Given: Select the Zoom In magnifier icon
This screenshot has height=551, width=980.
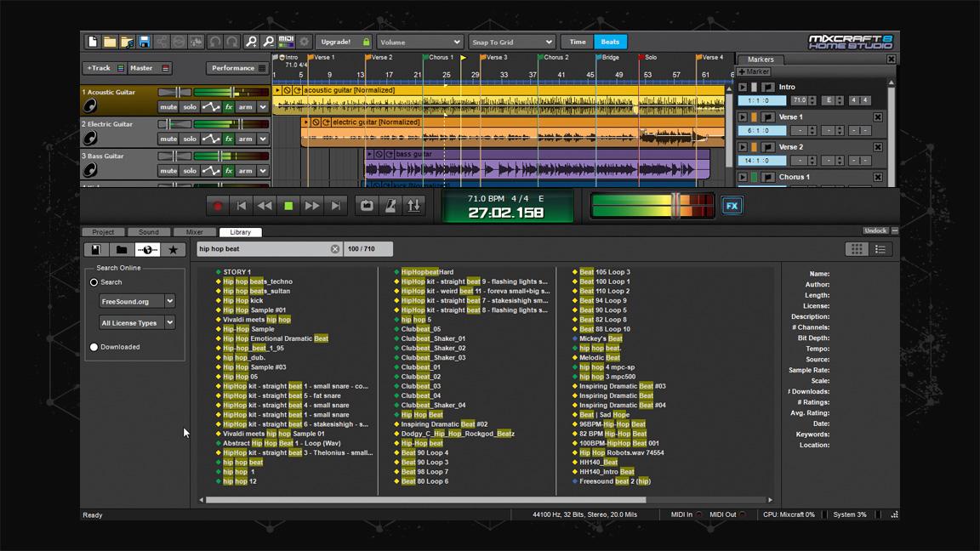Looking at the screenshot, I should pos(253,41).
